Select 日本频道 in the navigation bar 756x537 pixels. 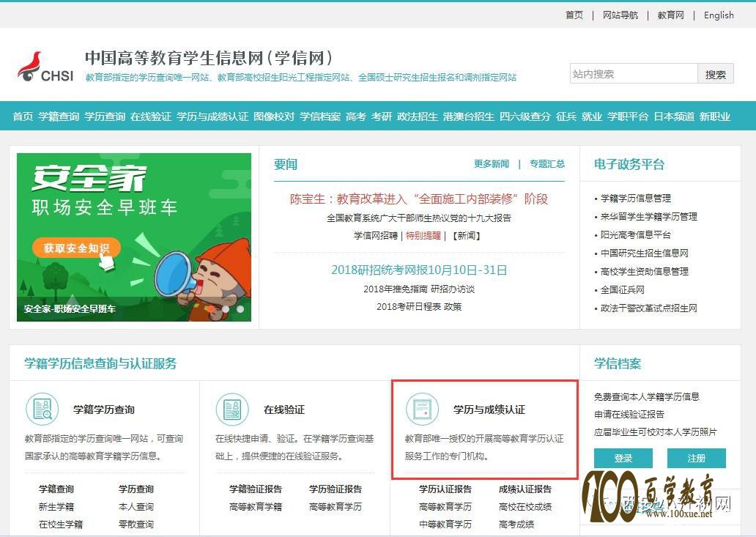[674, 116]
